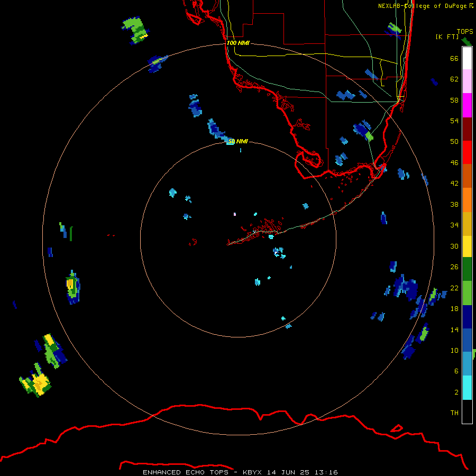Click the "66" legend value
The width and height of the screenshot is (476, 476).
click(x=454, y=58)
